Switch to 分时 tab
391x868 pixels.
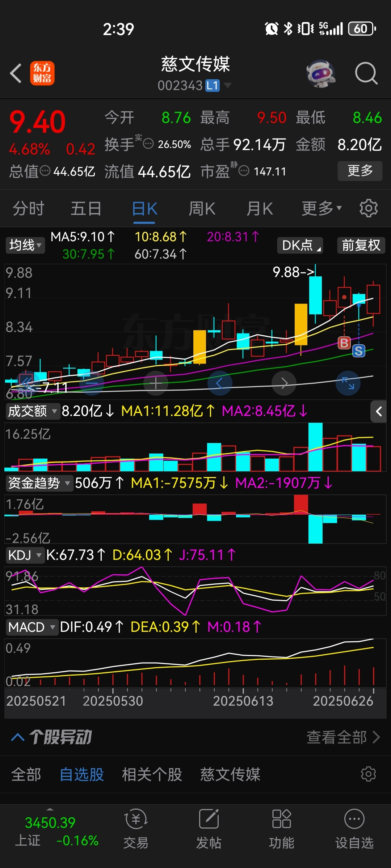pos(28,208)
